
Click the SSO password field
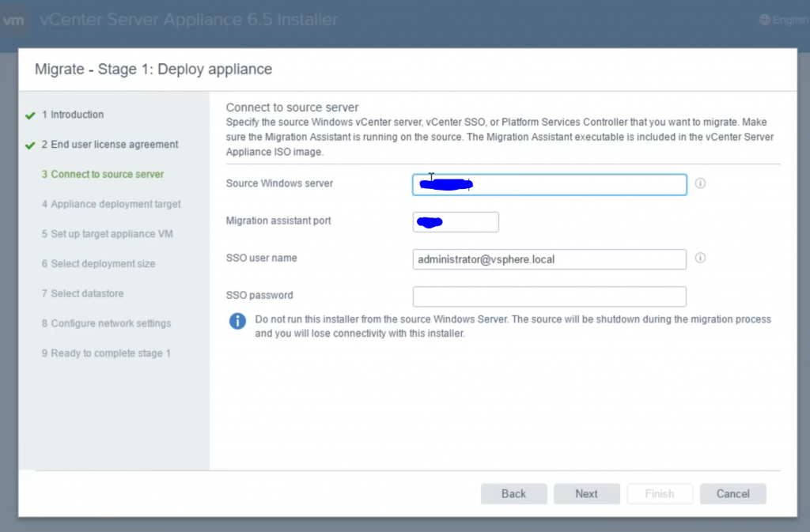pyautogui.click(x=550, y=296)
